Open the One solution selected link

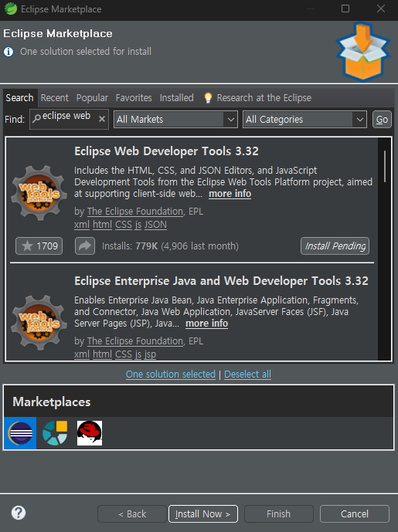tap(171, 374)
